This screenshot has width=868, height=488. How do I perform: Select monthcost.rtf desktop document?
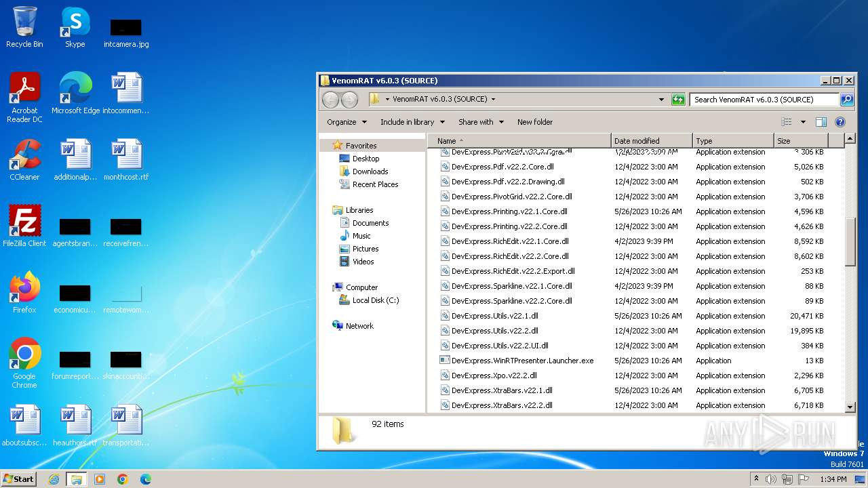tap(126, 159)
